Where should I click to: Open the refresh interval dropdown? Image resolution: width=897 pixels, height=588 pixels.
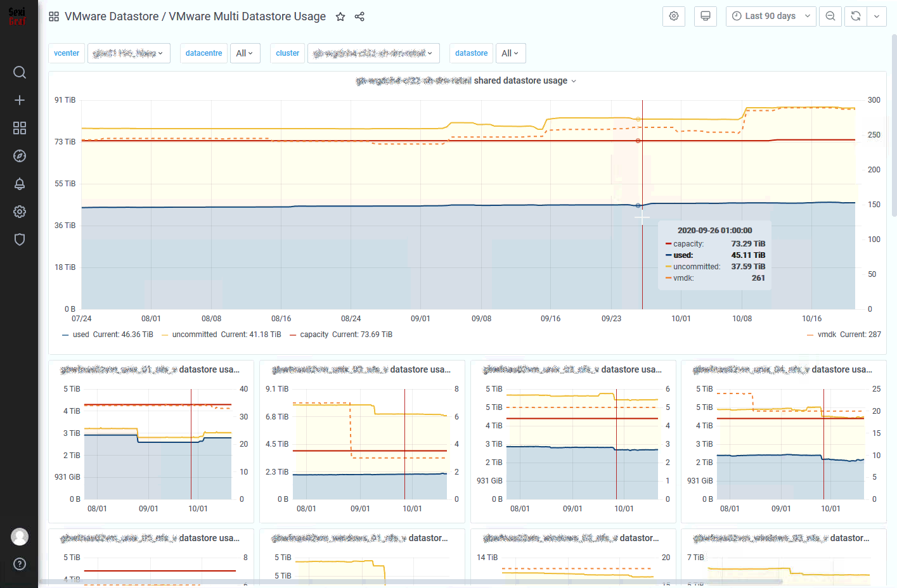click(877, 16)
